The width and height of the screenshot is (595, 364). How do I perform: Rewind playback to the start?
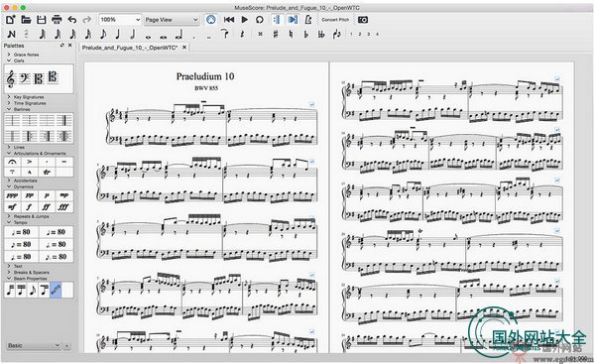tap(229, 20)
